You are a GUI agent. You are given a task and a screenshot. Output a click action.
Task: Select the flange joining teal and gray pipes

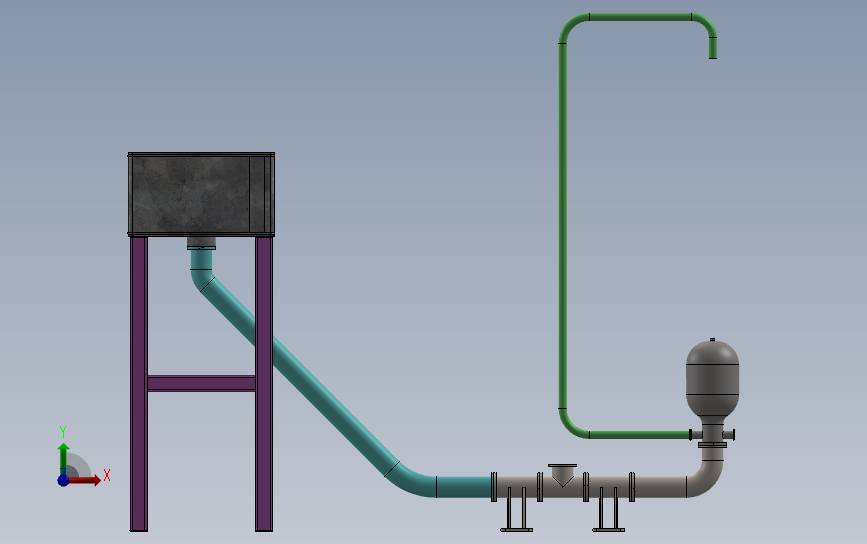click(x=494, y=487)
